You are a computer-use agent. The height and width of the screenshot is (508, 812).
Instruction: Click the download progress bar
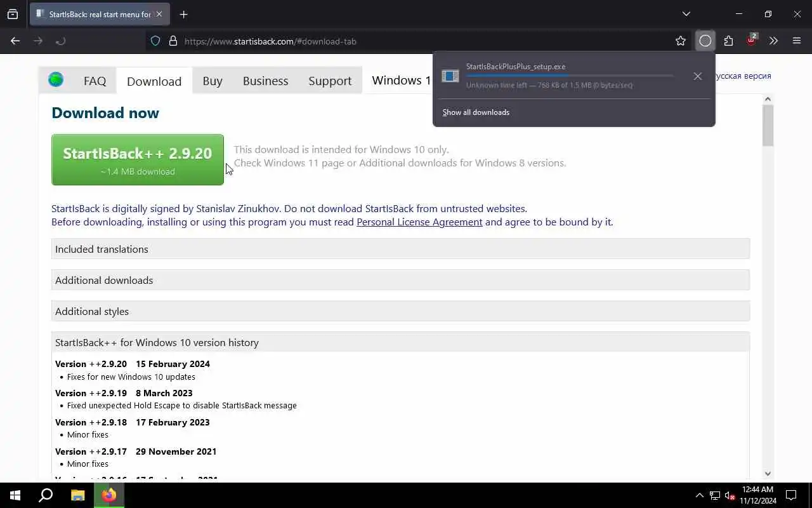(x=570, y=76)
